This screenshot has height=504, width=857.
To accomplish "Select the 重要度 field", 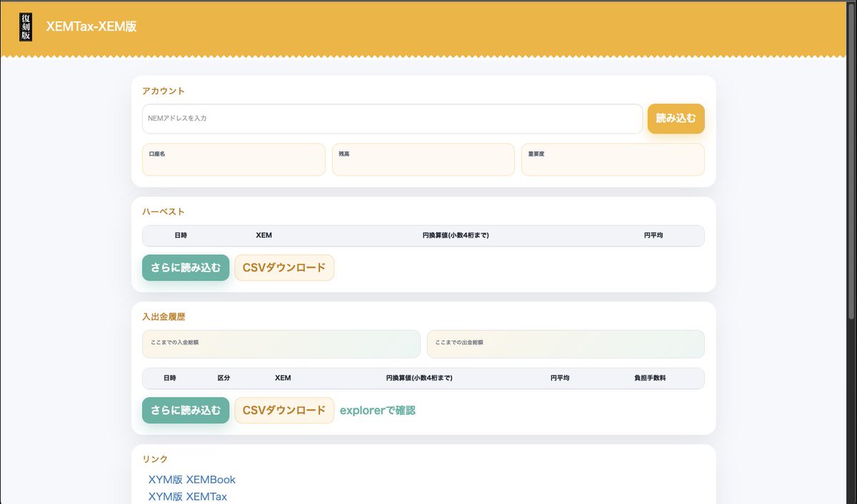I will click(x=612, y=159).
